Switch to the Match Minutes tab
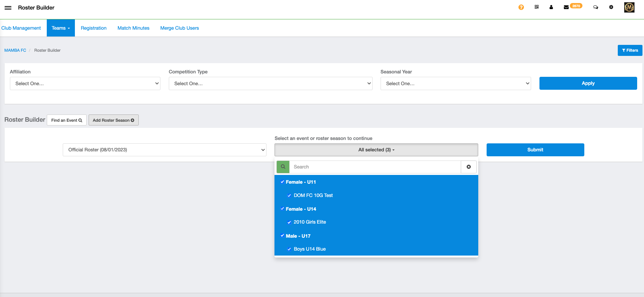 (x=133, y=28)
